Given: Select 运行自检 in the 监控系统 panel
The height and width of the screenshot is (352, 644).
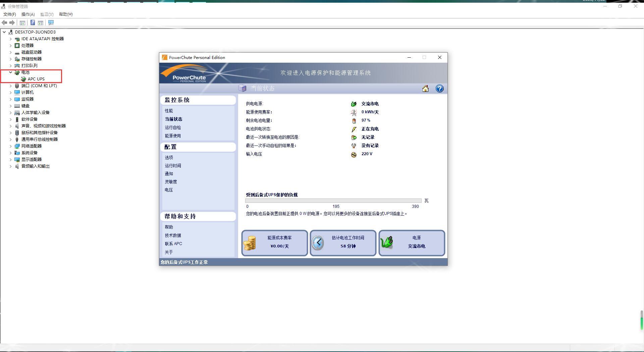Looking at the screenshot, I should [x=173, y=127].
